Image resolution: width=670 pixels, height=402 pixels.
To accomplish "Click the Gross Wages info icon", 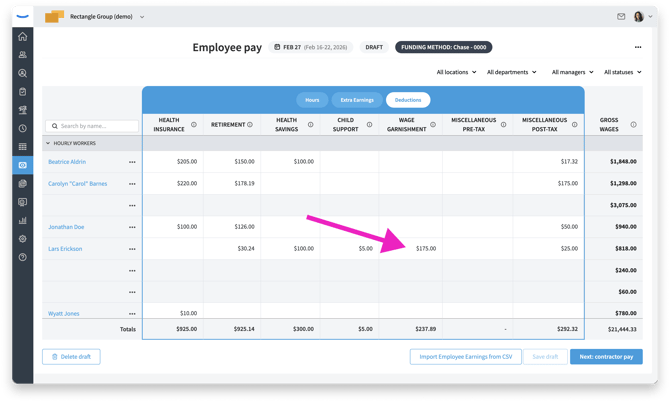I will click(x=634, y=125).
